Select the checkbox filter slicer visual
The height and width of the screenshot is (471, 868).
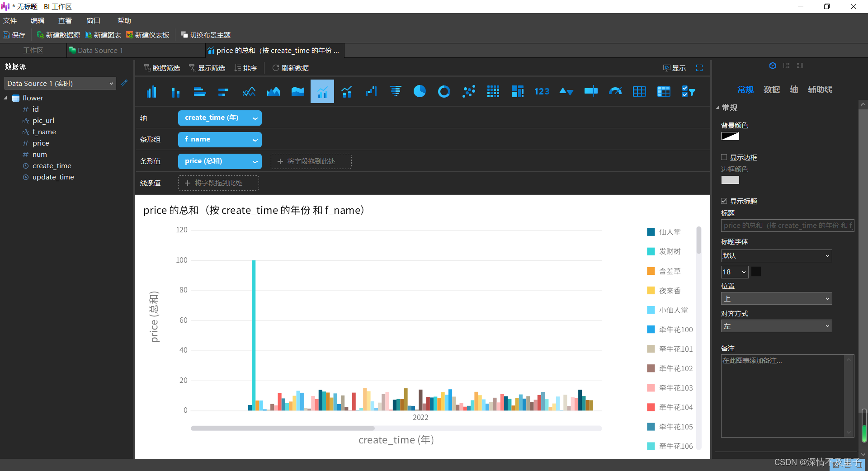coord(688,92)
